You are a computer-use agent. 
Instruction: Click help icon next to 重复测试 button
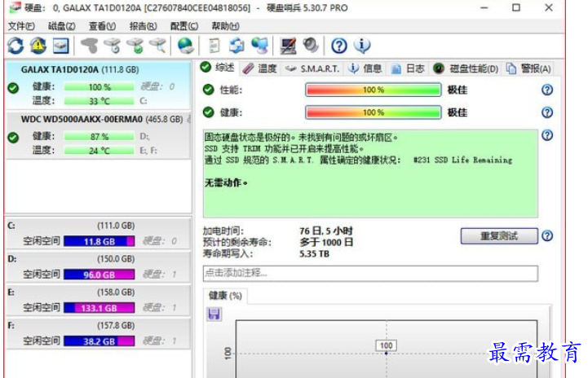pos(547,235)
